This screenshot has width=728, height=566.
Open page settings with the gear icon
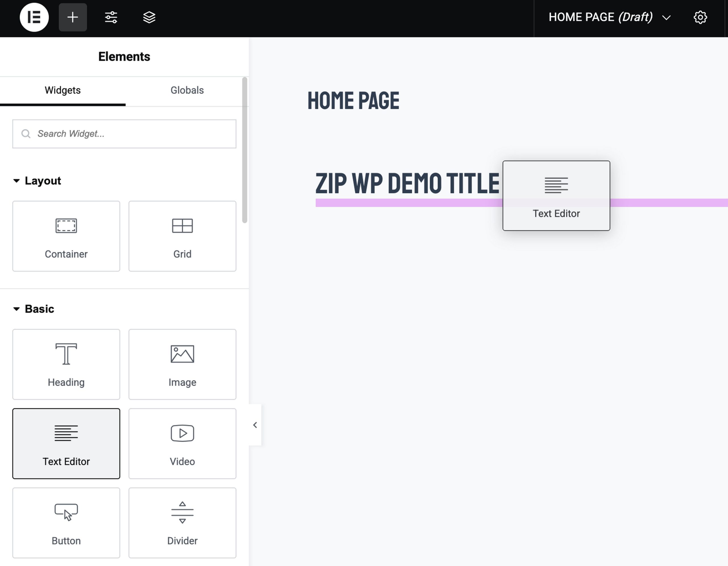[x=700, y=17]
